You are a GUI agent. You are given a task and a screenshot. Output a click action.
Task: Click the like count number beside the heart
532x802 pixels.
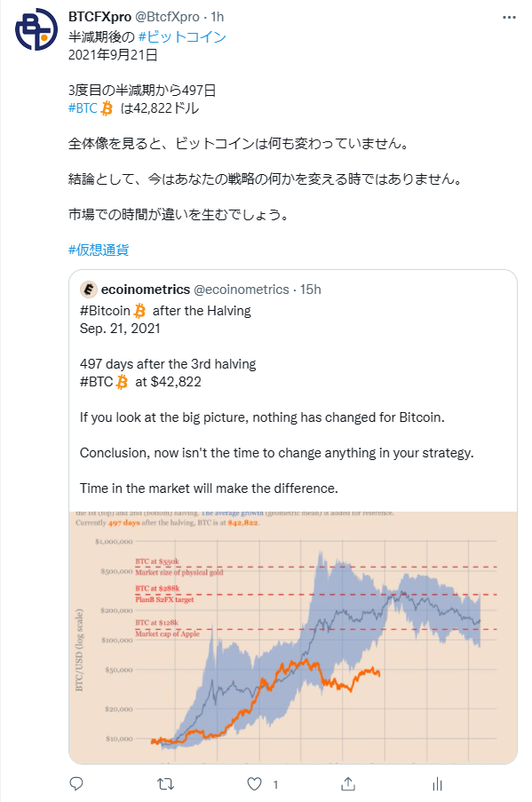275,784
